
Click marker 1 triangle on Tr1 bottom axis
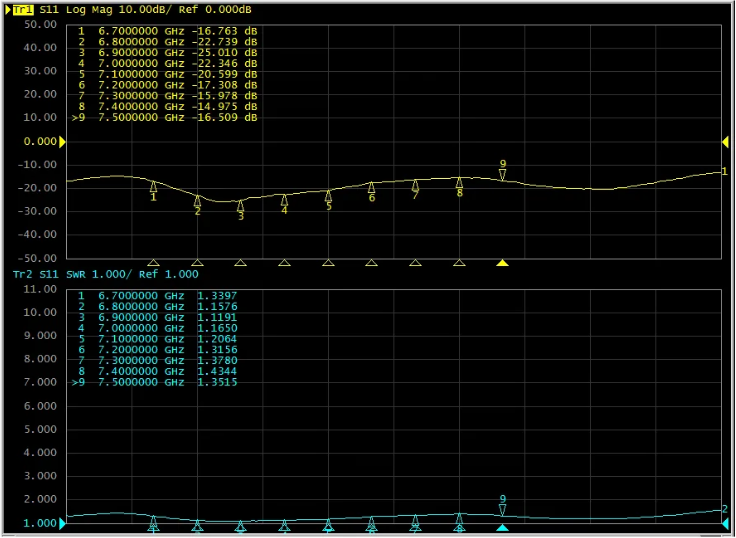[x=153, y=263]
